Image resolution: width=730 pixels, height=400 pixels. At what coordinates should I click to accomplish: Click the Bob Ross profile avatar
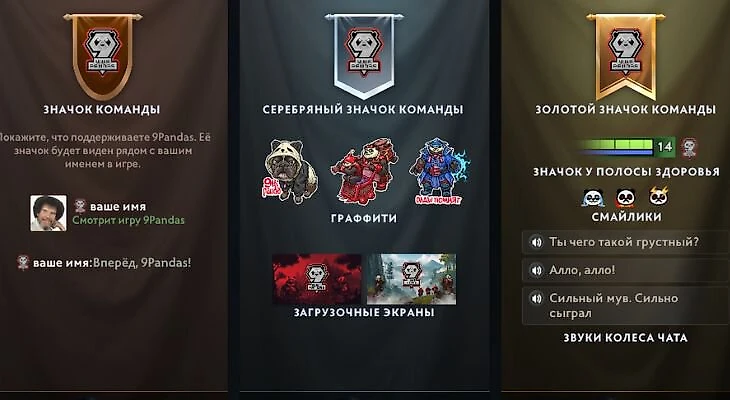tap(48, 213)
